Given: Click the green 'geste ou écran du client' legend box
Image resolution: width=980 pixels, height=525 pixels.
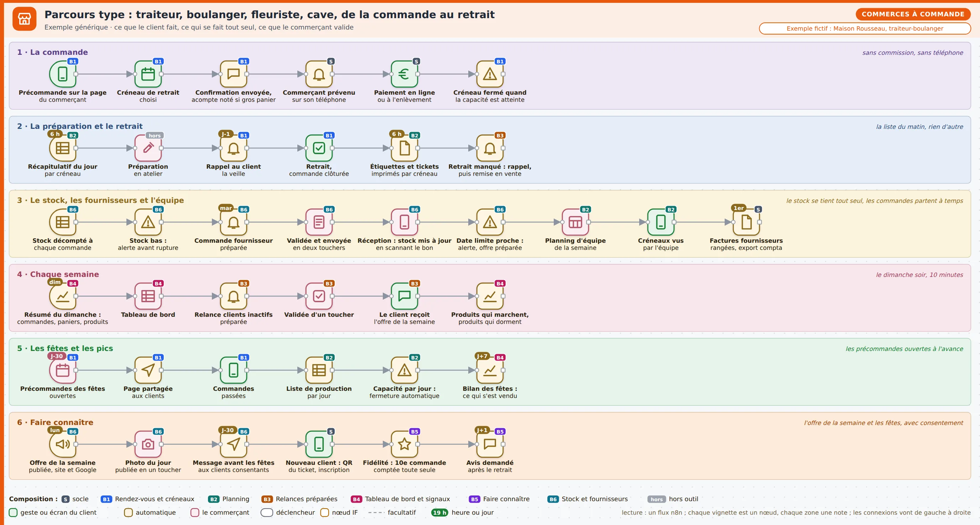Looking at the screenshot, I should tap(13, 513).
